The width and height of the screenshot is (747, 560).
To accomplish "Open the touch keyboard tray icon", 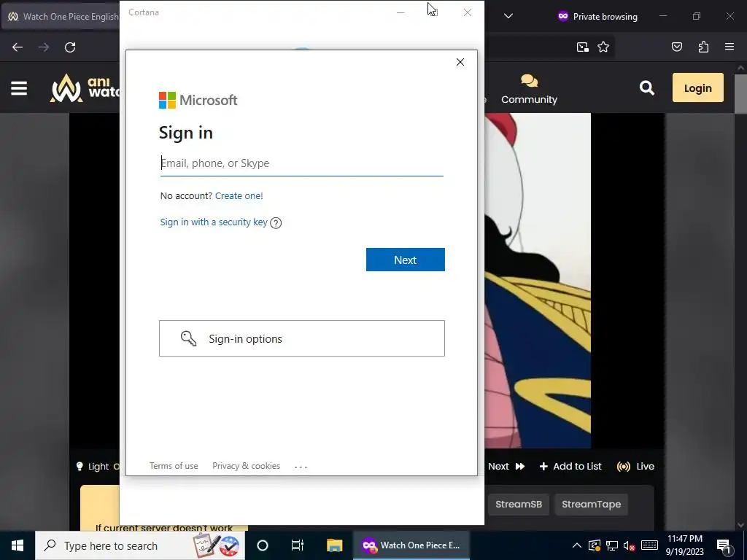I will coord(649,545).
